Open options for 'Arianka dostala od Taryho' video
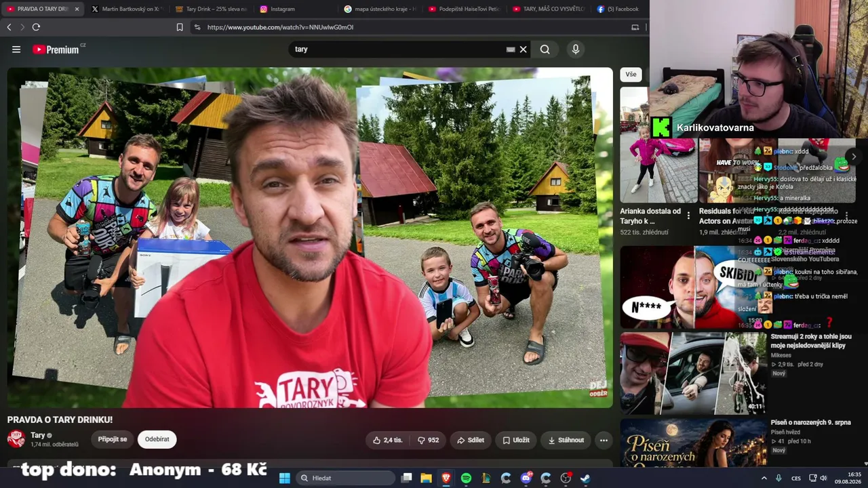The image size is (868, 488). pos(688,216)
